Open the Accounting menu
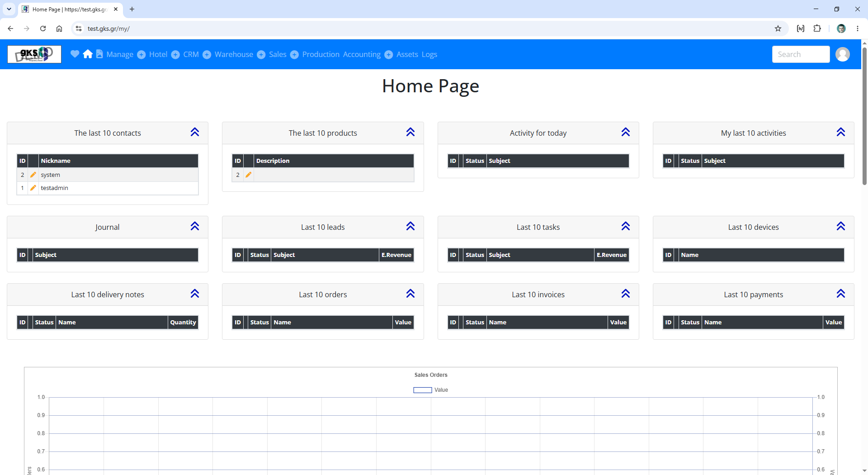Screen dimensions: 868x475 coord(362,54)
